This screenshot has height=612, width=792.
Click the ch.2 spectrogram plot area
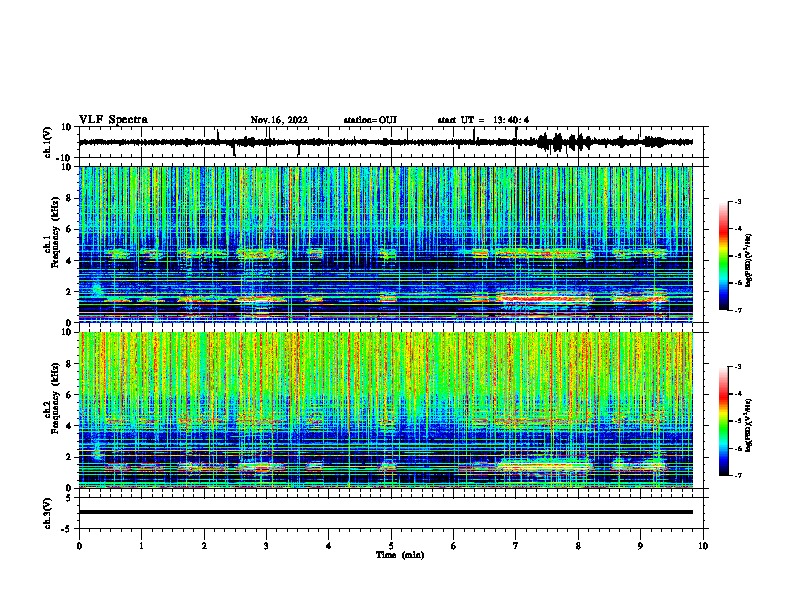click(x=386, y=410)
